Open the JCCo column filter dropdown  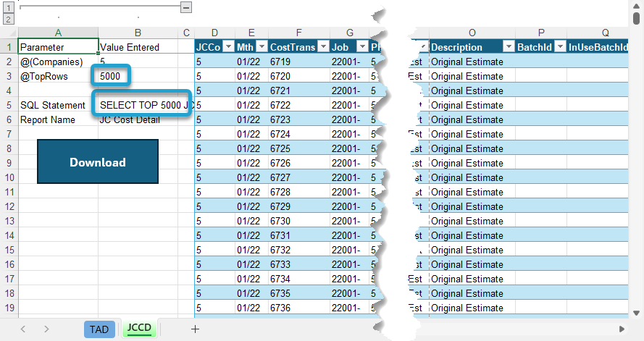tap(228, 47)
